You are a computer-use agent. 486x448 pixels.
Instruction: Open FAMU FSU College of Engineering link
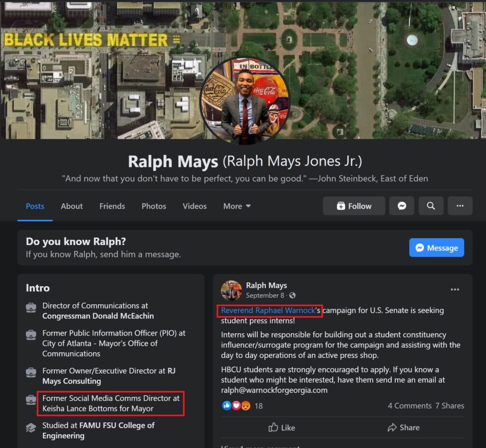tap(98, 430)
